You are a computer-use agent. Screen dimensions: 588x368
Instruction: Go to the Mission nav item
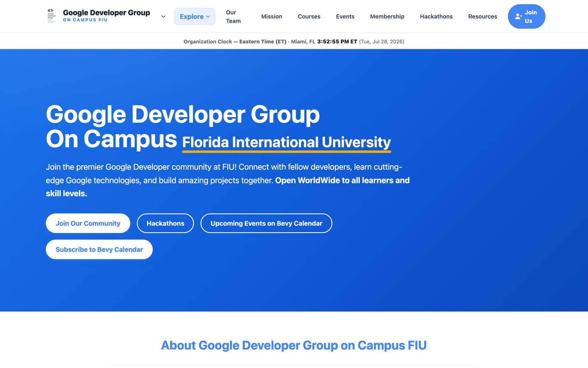(272, 17)
